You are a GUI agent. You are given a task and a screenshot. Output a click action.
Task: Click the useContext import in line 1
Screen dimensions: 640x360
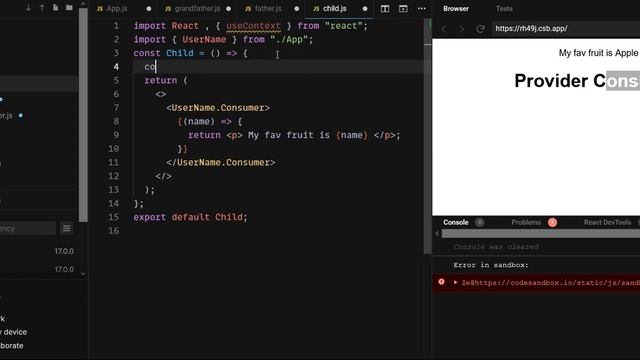tap(253, 26)
